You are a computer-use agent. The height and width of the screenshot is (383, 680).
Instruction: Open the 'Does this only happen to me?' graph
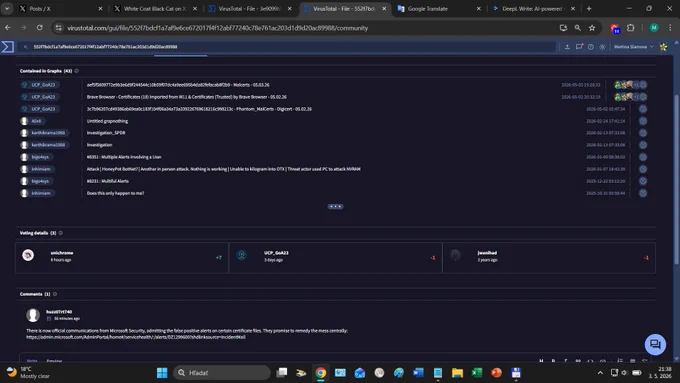pos(115,193)
